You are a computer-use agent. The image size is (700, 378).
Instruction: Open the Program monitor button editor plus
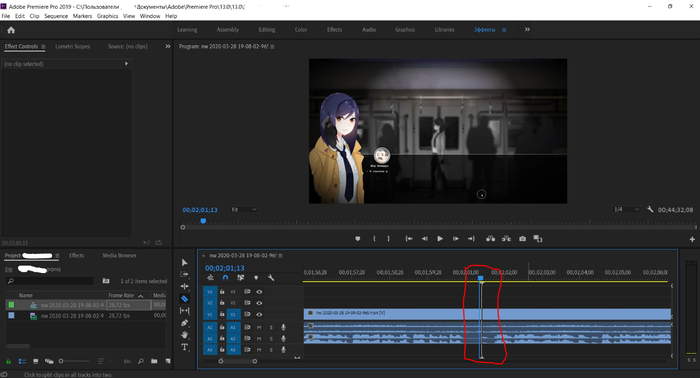[692, 239]
